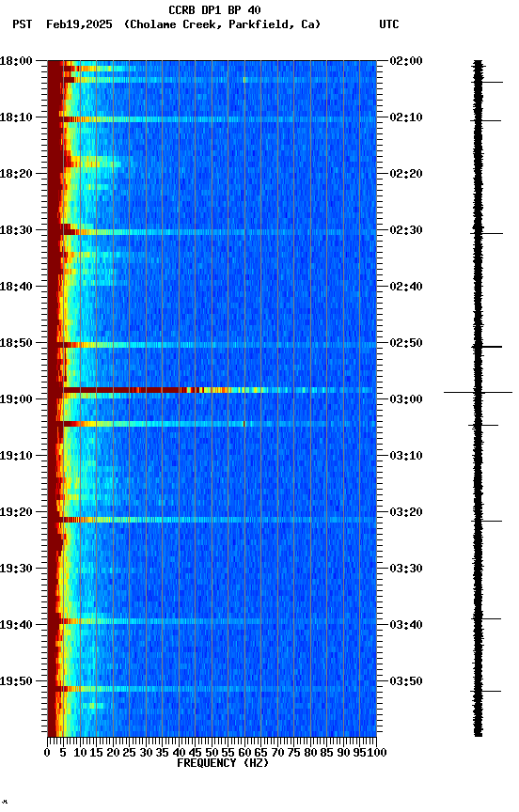Click the 70 Hz frequency axis label
The image size is (519, 812).
tap(277, 754)
